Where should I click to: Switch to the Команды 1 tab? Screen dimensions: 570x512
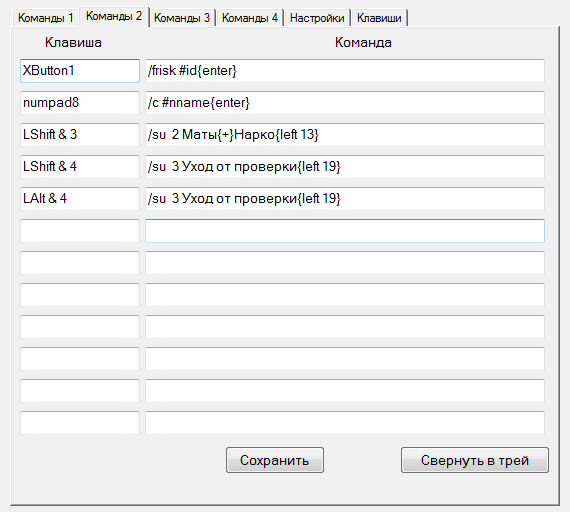pyautogui.click(x=45, y=18)
